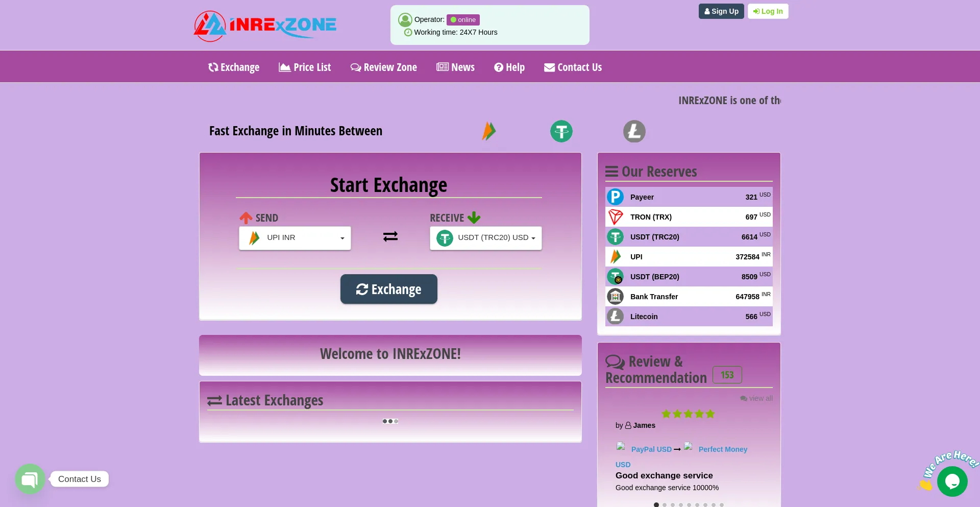Screen dimensions: 980x507
Task: Click the 8509 USD reserve value
Action: (756, 276)
